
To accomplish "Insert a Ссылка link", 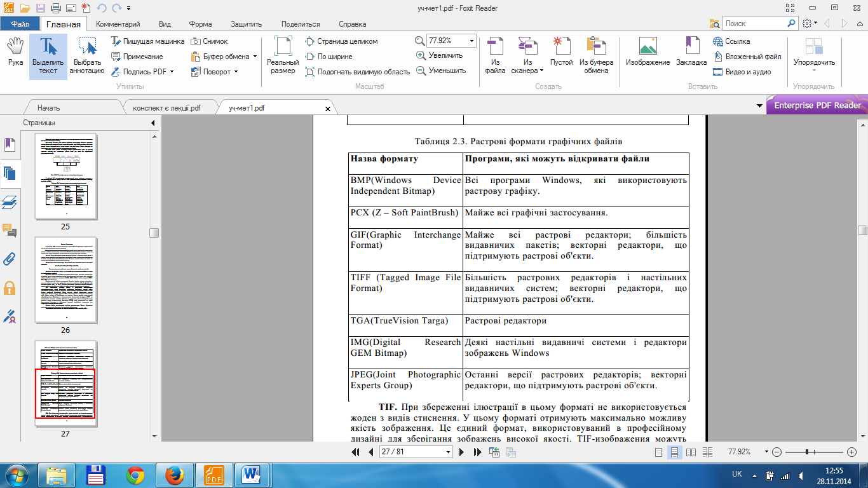I will click(x=731, y=41).
